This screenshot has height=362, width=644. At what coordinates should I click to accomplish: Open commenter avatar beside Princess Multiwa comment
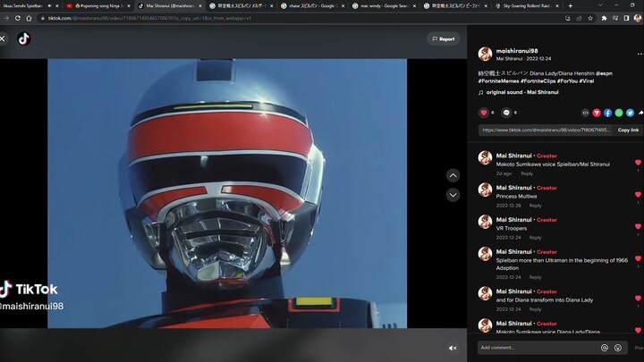(485, 189)
